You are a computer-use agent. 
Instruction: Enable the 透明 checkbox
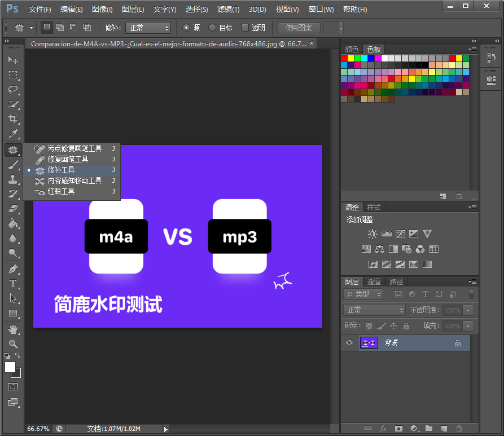(245, 28)
